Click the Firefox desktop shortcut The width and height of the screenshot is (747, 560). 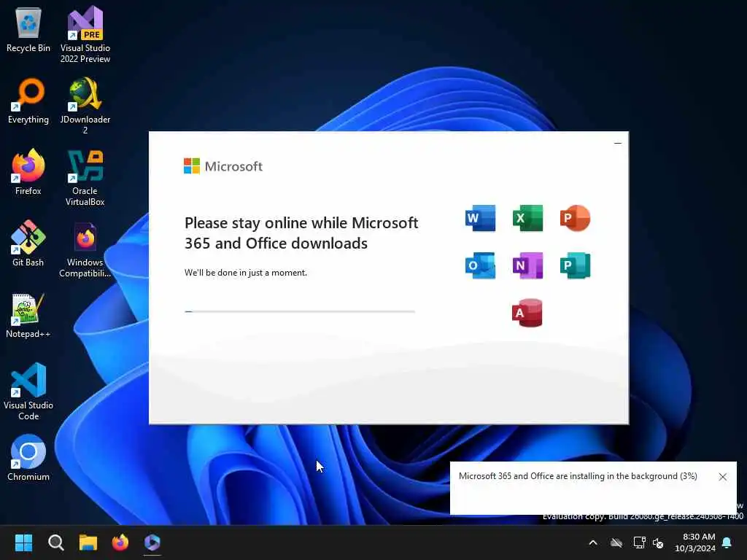pyautogui.click(x=28, y=172)
